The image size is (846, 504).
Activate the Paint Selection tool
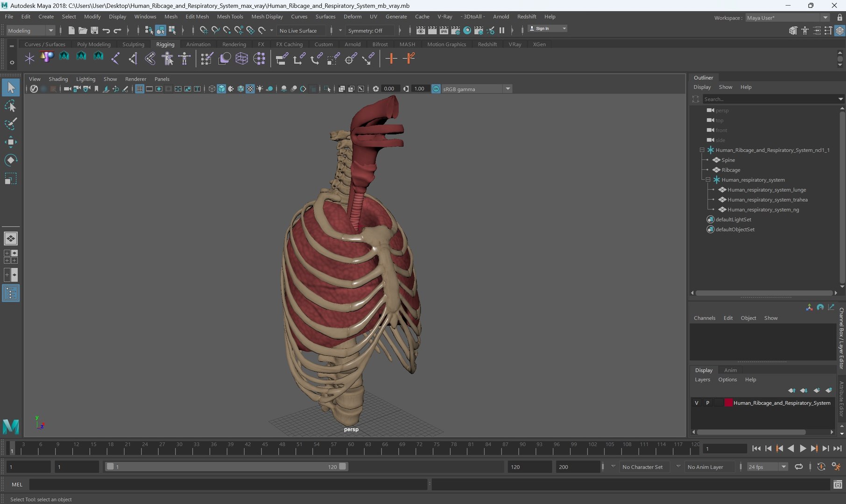[11, 124]
